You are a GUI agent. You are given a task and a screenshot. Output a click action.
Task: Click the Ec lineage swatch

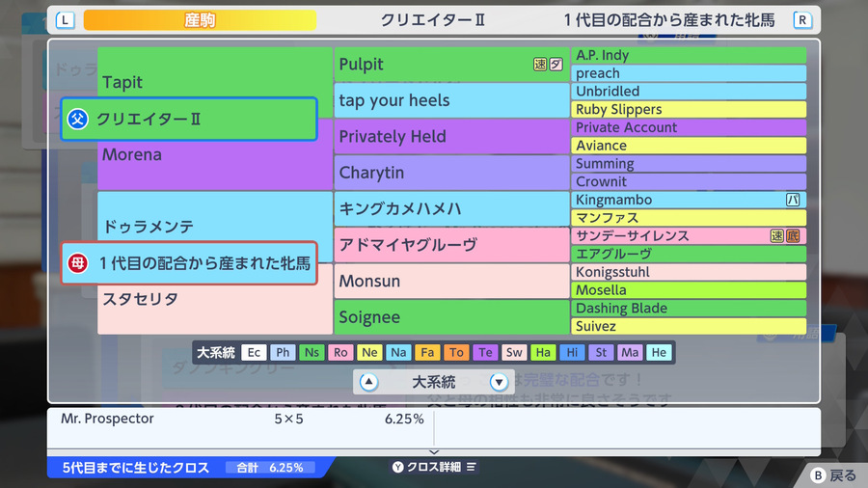click(254, 352)
